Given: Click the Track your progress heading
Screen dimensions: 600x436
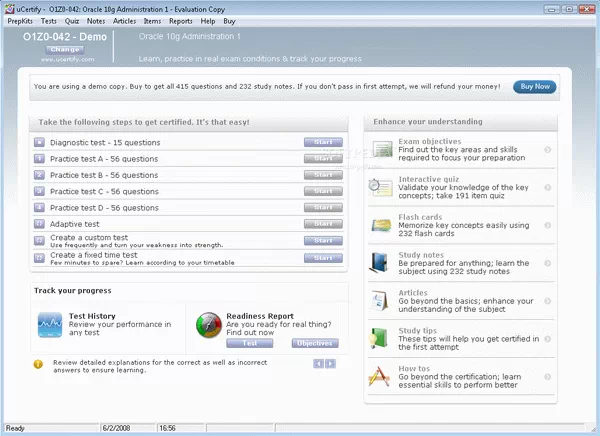Looking at the screenshot, I should click(73, 291).
